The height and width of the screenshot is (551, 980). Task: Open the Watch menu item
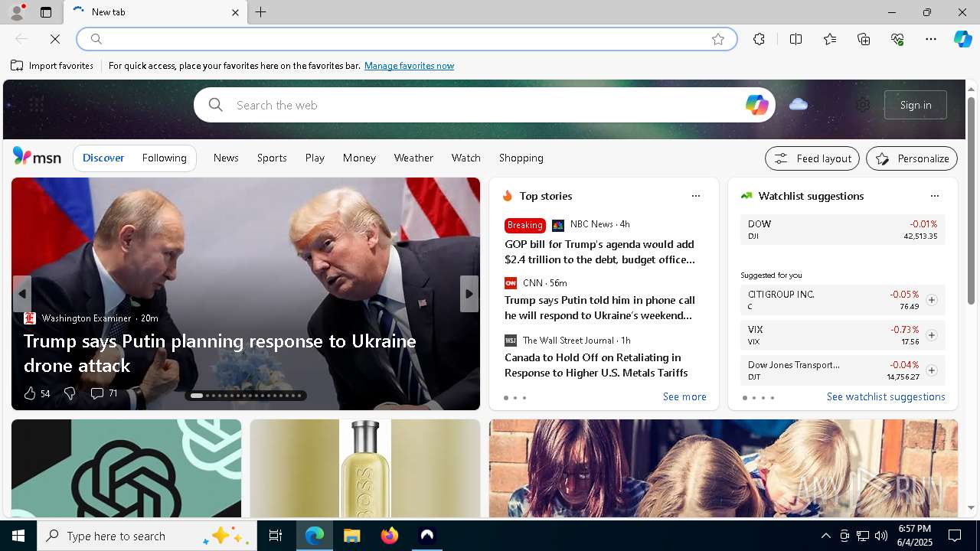[x=465, y=158]
